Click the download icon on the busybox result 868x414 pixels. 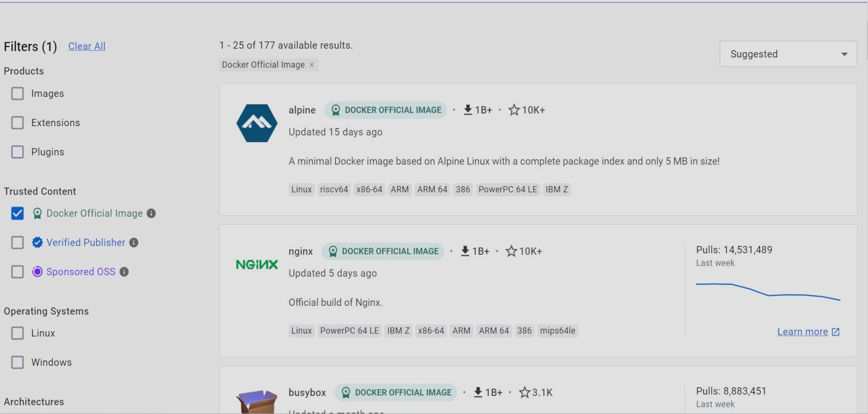(478, 393)
